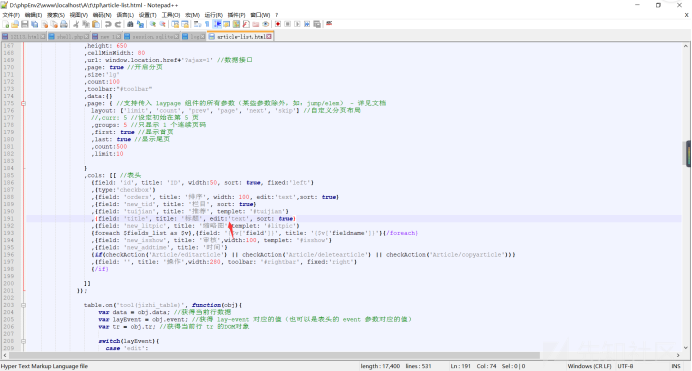692x371 pixels.
Task: Collapse the code fold at line 203
Action: pos(23,305)
